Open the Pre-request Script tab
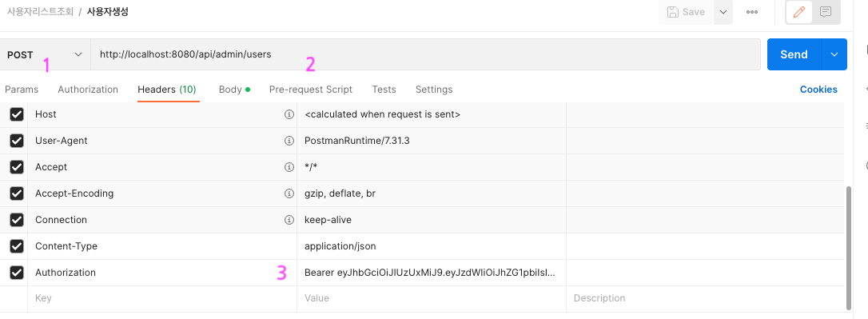Image resolution: width=868 pixels, height=319 pixels. point(311,90)
